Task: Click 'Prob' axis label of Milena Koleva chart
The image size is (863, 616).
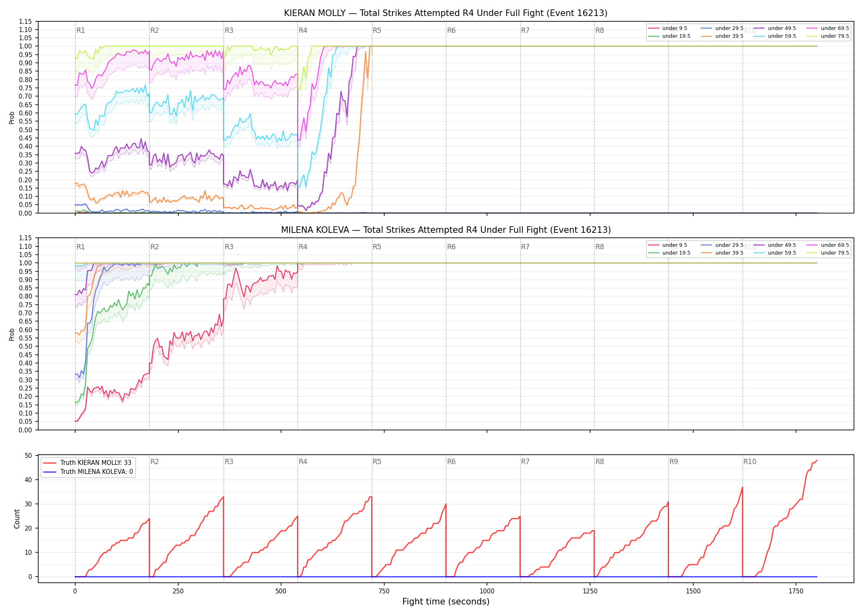Action: [12, 334]
